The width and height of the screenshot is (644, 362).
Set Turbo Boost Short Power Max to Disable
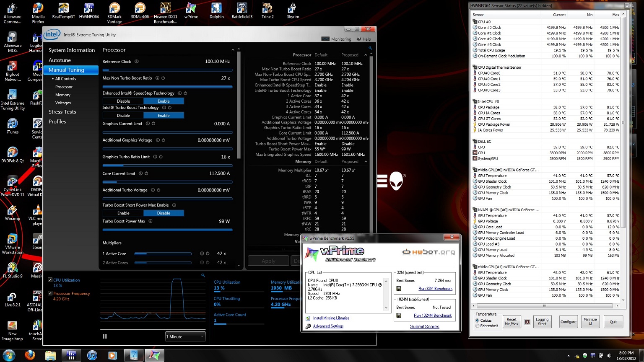click(x=164, y=213)
